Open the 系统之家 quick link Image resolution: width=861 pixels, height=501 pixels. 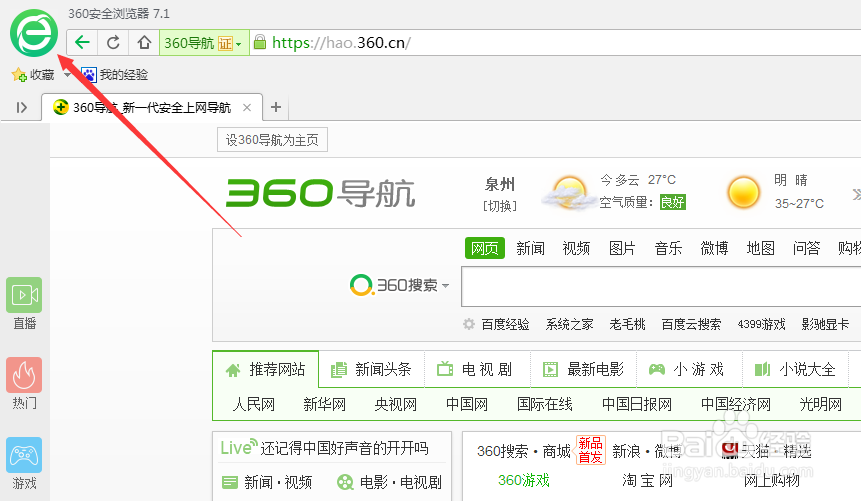point(569,324)
